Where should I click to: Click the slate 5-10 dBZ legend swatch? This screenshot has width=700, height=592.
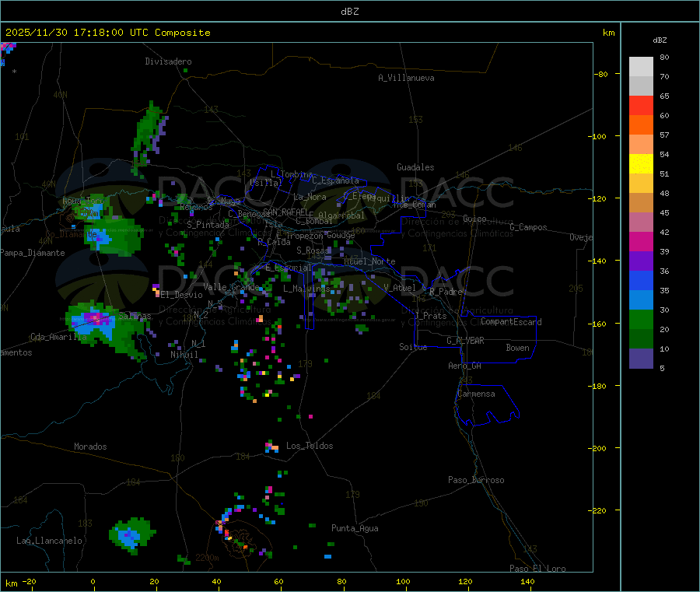pos(641,359)
